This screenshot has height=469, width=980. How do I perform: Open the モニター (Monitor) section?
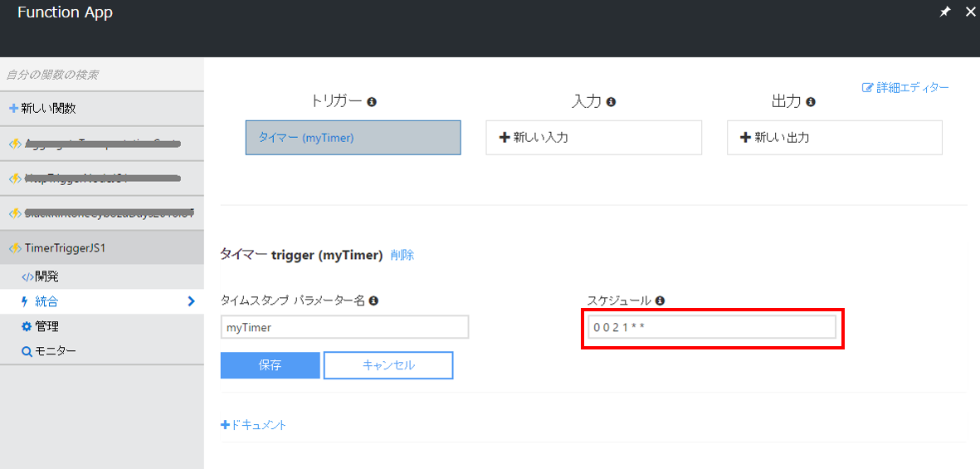point(102,351)
